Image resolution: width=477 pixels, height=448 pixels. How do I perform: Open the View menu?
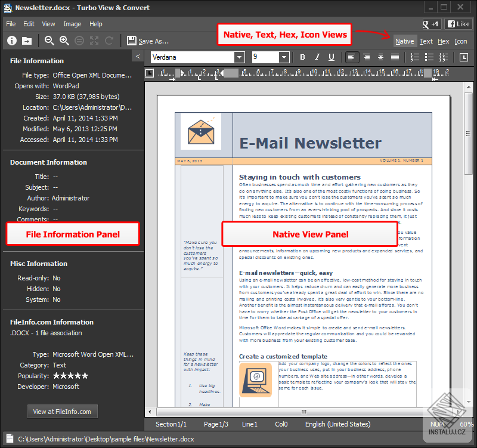(48, 24)
